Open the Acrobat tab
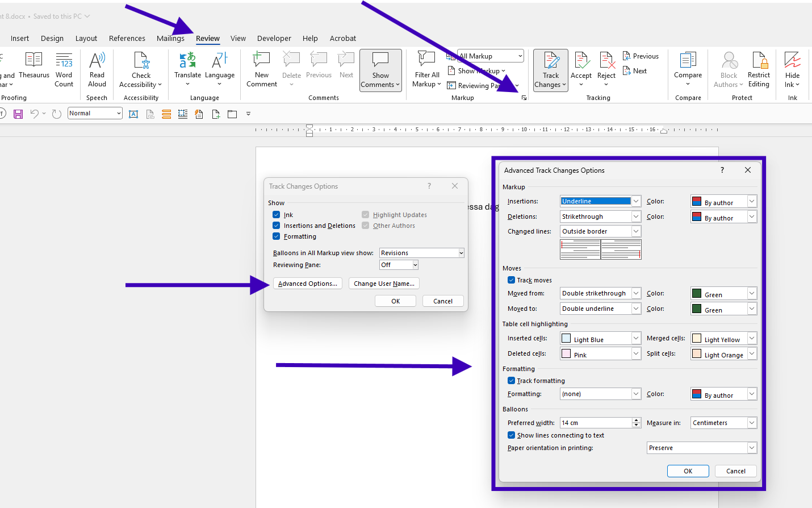 343,39
